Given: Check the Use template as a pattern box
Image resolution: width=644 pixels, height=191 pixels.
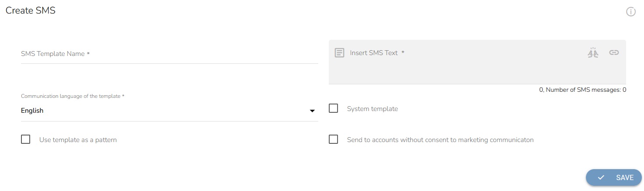Looking at the screenshot, I should tap(26, 140).
